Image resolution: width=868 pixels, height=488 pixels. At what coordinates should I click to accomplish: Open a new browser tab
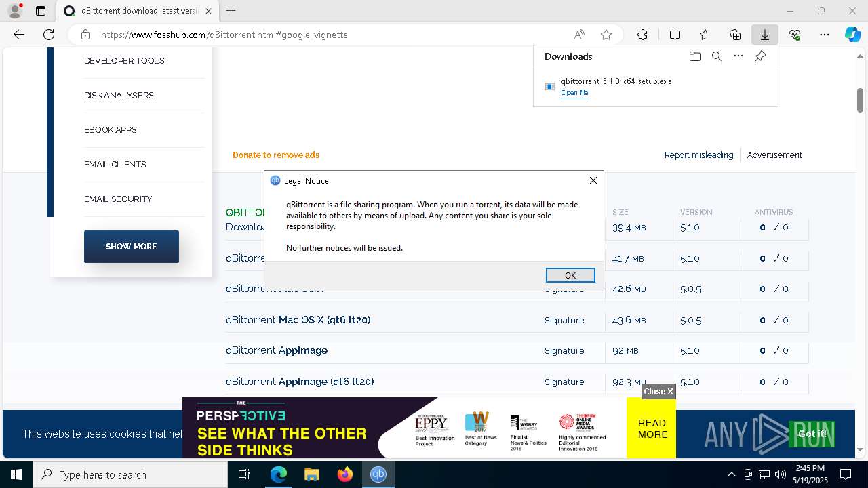231,11
